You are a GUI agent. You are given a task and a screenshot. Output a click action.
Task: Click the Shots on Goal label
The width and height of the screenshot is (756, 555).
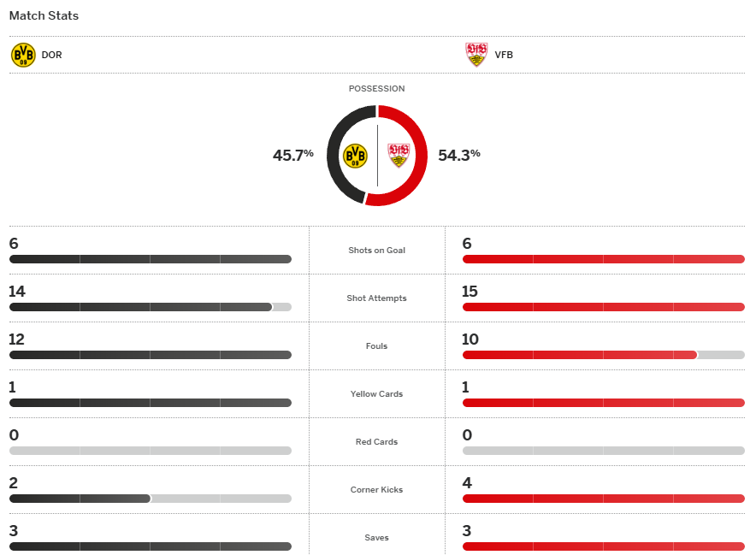[376, 251]
